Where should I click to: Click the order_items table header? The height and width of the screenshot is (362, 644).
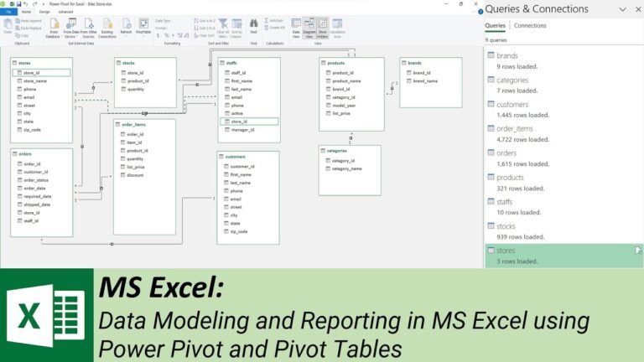(144, 124)
